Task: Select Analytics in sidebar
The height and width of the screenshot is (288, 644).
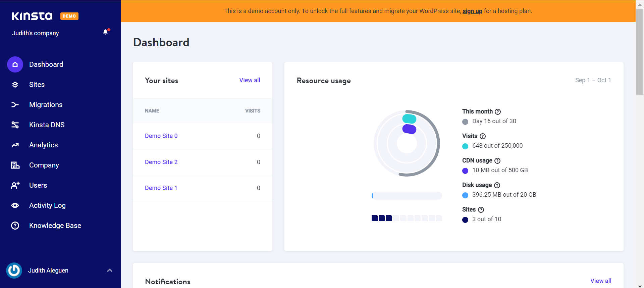Action: click(x=44, y=145)
